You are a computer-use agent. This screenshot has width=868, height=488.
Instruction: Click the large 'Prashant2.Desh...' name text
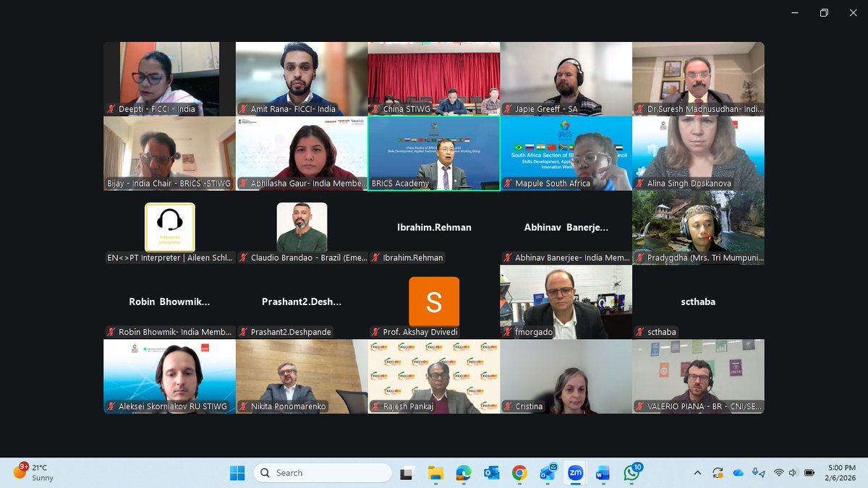click(302, 301)
